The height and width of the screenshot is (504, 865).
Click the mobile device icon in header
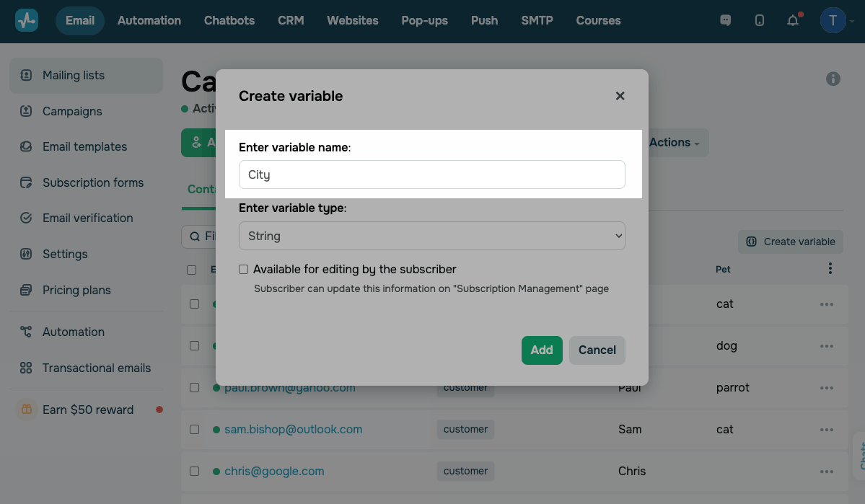click(759, 20)
